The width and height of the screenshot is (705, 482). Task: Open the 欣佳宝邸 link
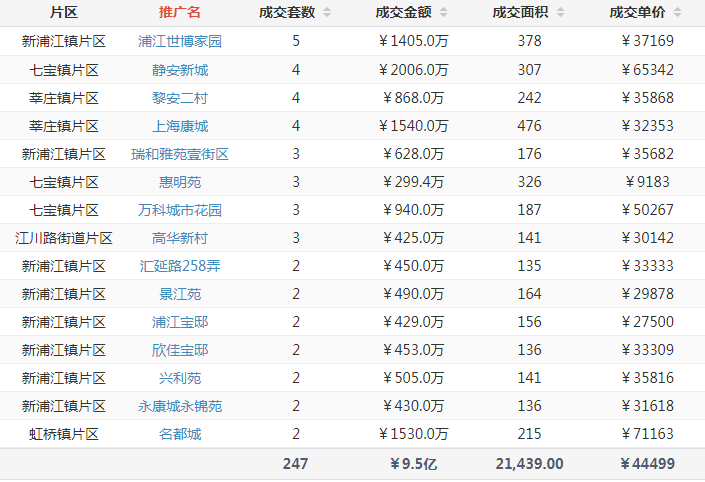pyautogui.click(x=180, y=350)
